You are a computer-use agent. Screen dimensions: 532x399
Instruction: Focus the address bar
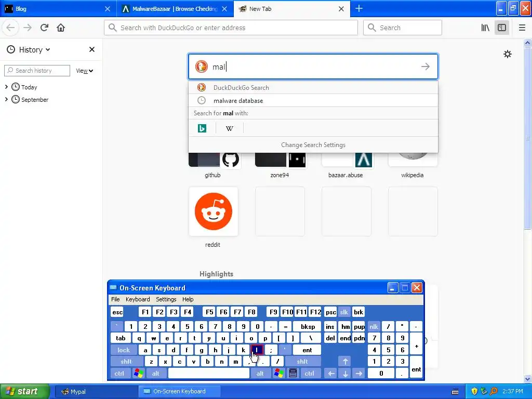[231, 28]
